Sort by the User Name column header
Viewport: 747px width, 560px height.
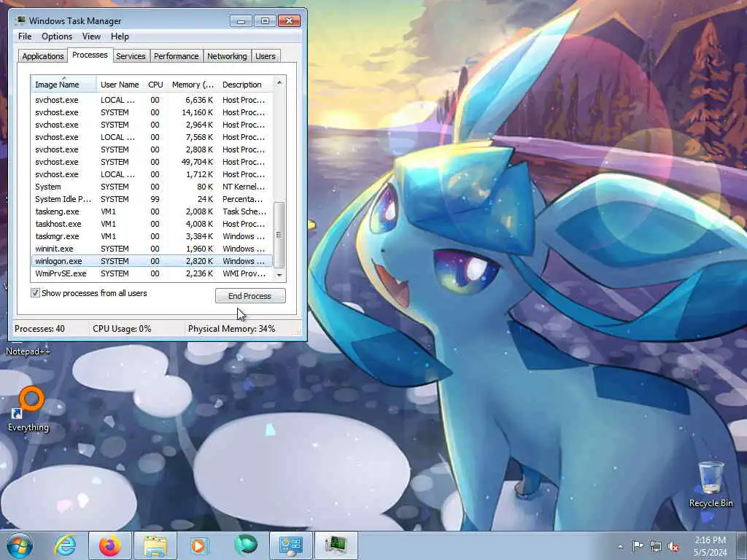120,85
